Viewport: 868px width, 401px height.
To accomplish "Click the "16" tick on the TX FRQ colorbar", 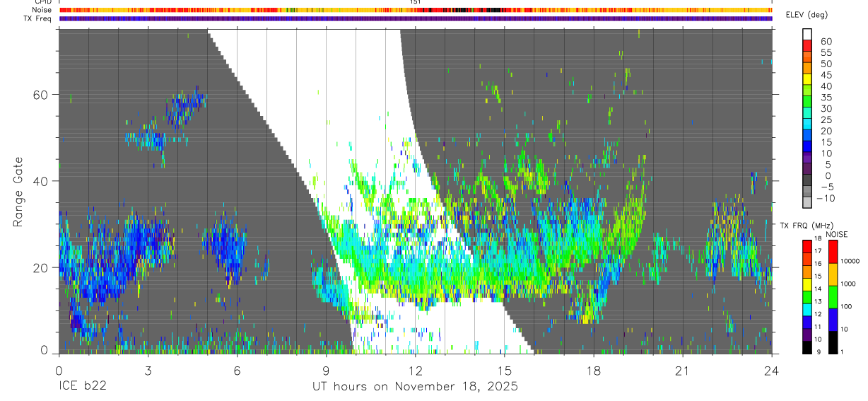I will coord(819,264).
